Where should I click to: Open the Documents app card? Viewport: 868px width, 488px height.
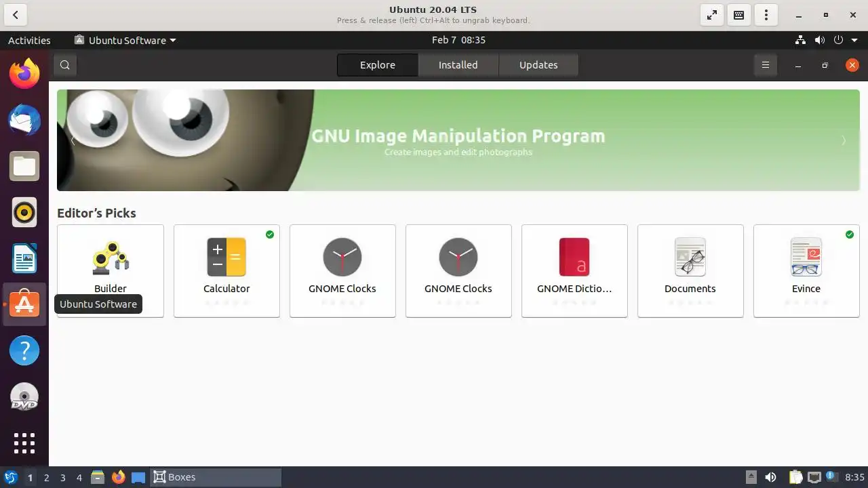point(690,270)
